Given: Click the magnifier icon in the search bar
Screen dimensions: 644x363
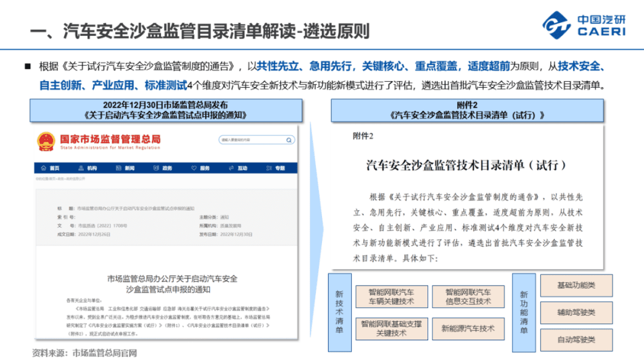Looking at the screenshot, I should pos(289,140).
